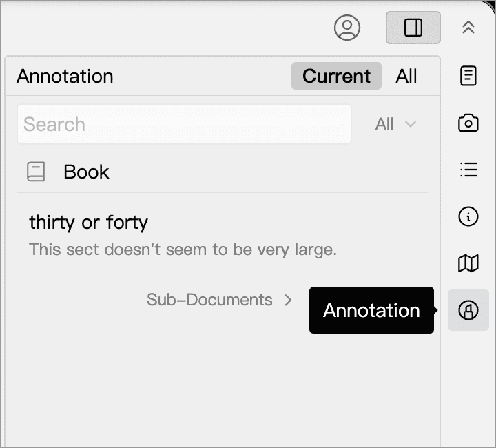Click into the annotation Search field
This screenshot has height=448, width=496.
tap(184, 124)
